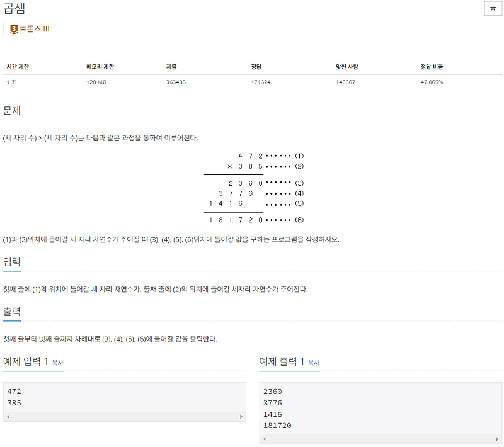Select the 문제 section heading
Viewport: 504px width, 447px height.
[11, 109]
